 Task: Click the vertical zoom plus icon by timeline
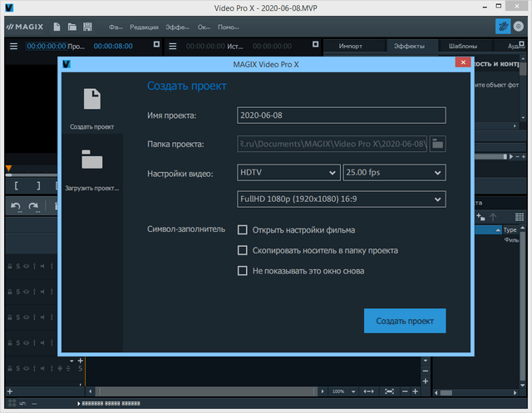click(x=426, y=381)
